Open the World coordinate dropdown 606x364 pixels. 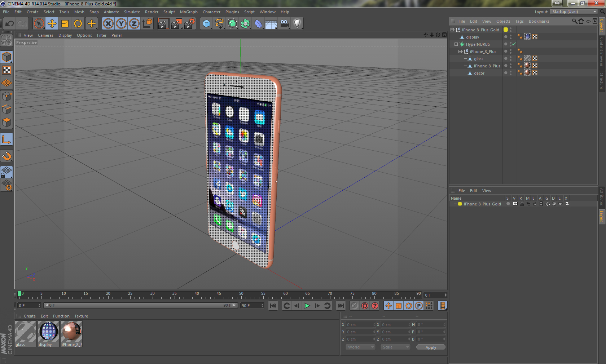(x=361, y=347)
